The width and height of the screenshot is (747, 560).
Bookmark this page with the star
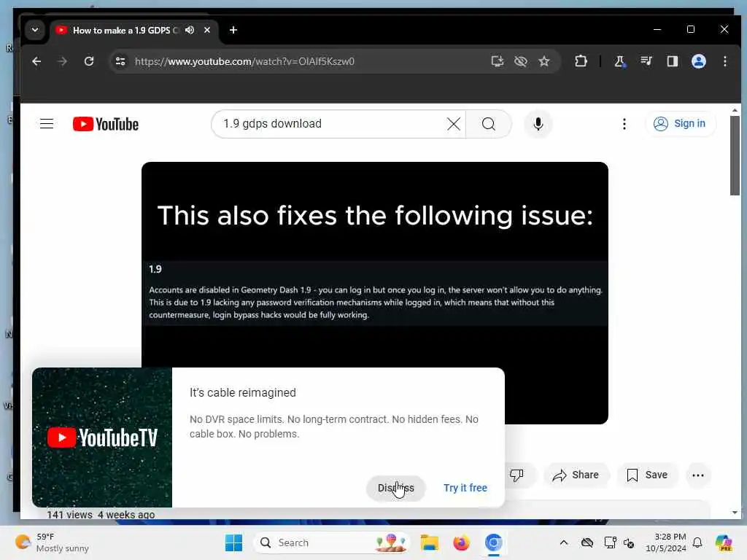point(544,61)
